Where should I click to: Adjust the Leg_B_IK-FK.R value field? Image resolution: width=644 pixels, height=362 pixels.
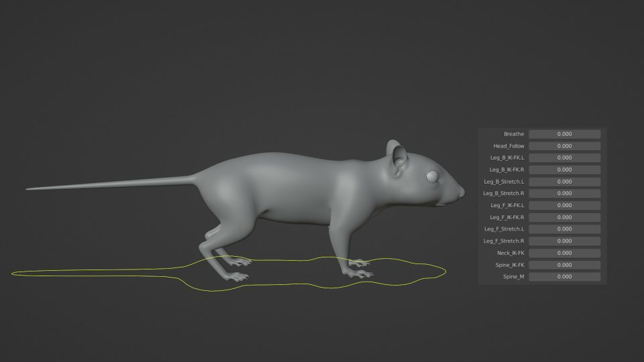tap(564, 170)
